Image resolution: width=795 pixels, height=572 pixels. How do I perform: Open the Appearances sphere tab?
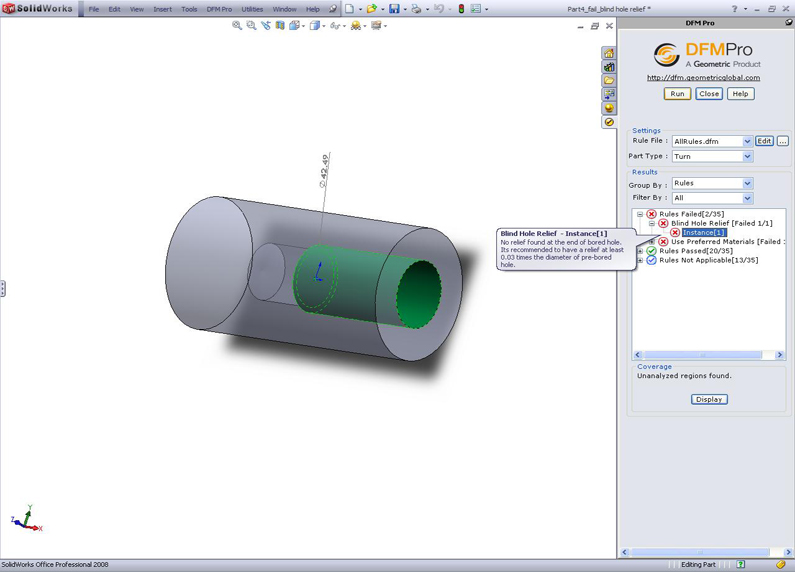coord(609,108)
